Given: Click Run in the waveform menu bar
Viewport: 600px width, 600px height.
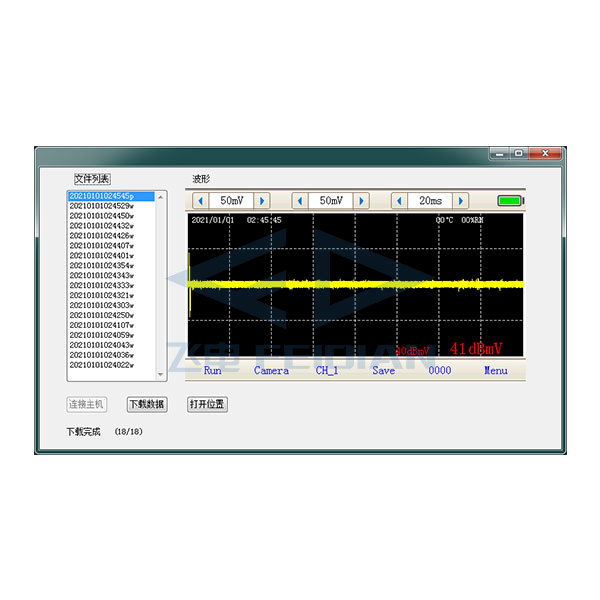Looking at the screenshot, I should (212, 370).
